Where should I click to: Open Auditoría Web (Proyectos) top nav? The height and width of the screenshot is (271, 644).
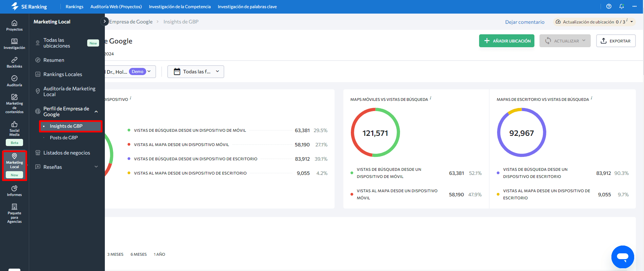point(116,6)
